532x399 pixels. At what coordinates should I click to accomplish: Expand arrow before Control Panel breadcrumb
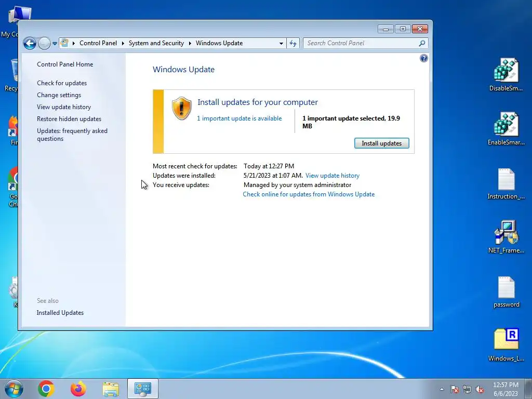point(74,44)
